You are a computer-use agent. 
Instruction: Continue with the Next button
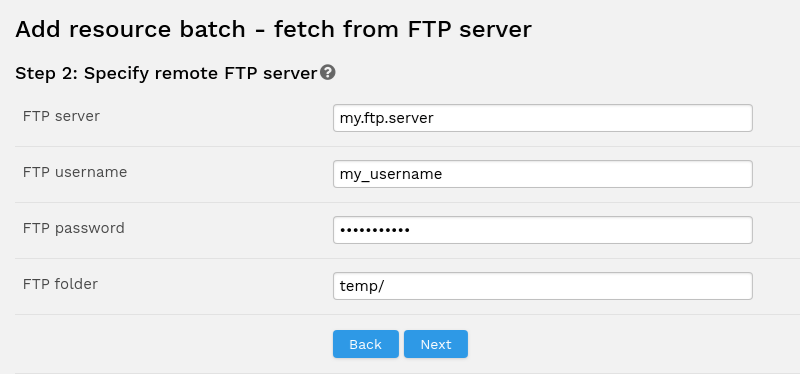[436, 344]
